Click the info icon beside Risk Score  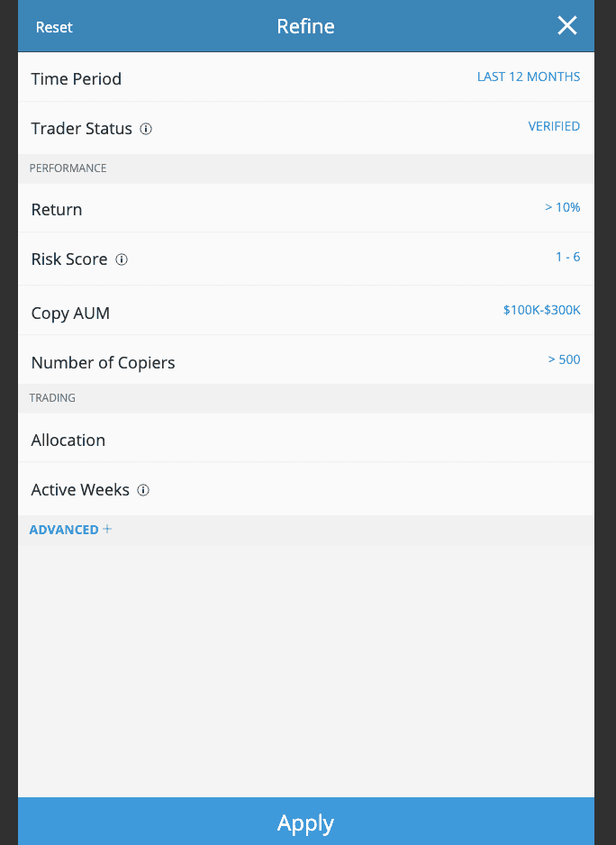[122, 259]
